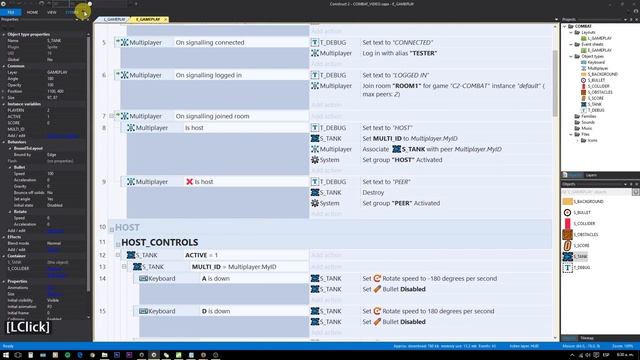This screenshot has width=640, height=360.
Task: Click T_DEBUG icon for 'CONNECTED' action
Action: point(315,42)
